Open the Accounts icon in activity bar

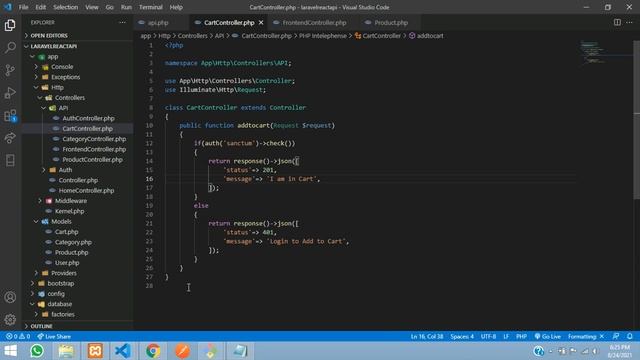[x=10, y=297]
